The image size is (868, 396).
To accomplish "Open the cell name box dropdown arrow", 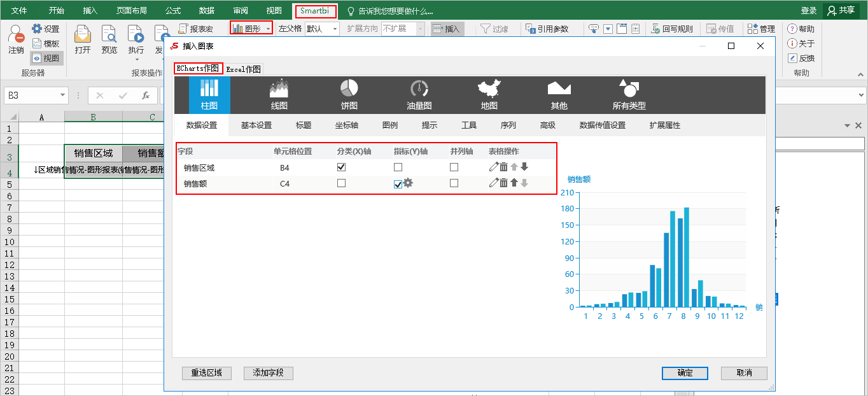I will (x=63, y=95).
